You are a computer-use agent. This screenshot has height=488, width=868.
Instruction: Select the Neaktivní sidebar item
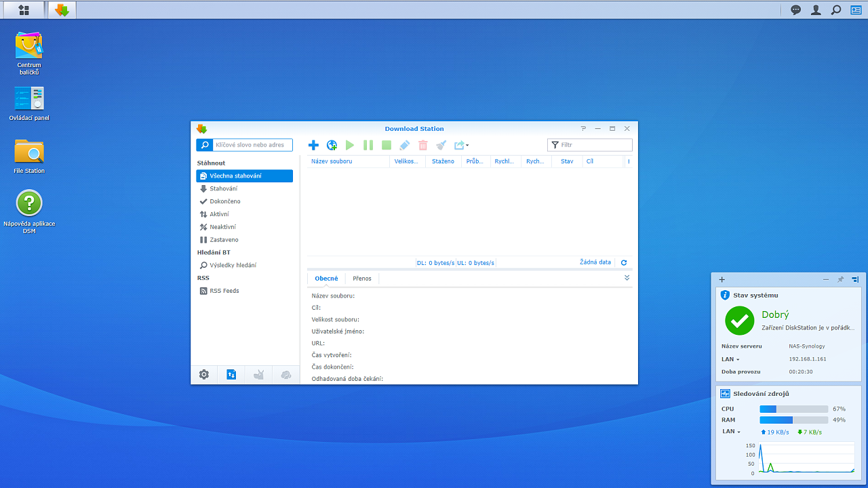point(245,227)
